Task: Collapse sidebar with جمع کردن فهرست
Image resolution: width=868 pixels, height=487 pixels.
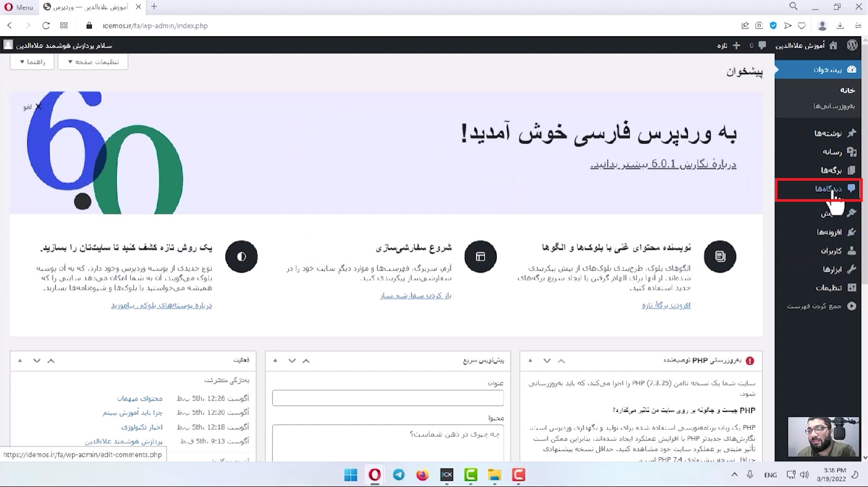Action: 821,306
